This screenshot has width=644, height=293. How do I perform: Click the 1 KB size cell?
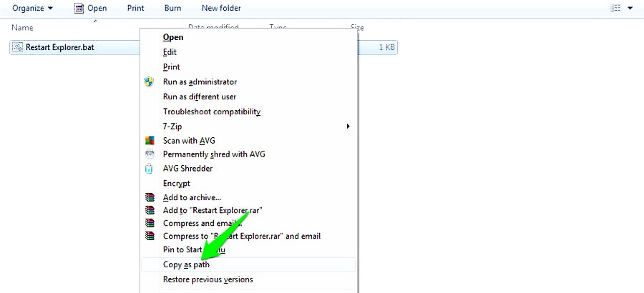[x=386, y=47]
